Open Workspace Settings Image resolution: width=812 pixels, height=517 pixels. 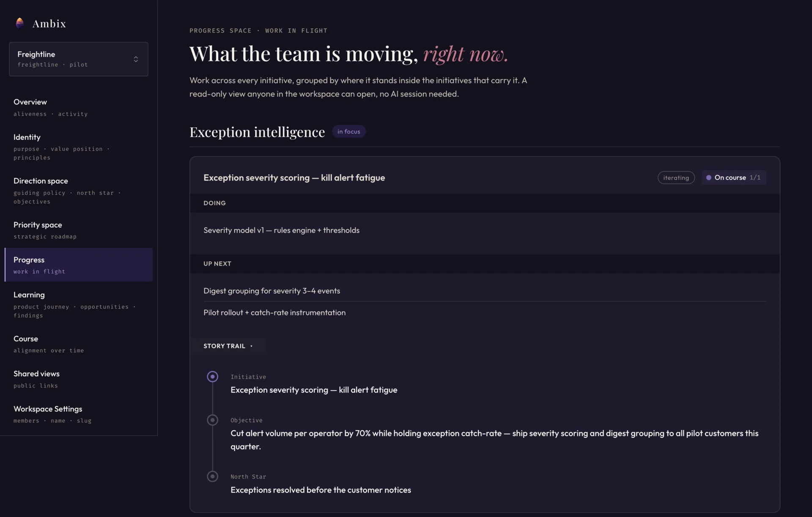pos(79,414)
